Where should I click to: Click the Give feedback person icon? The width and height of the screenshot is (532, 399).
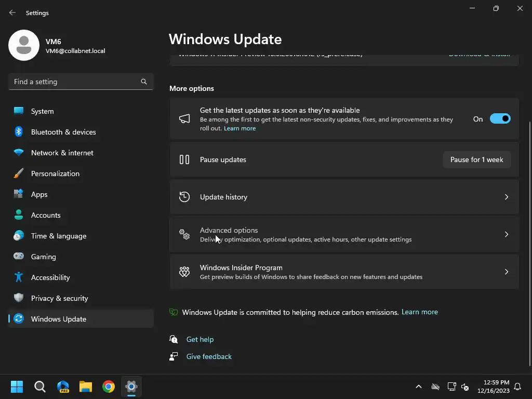(x=174, y=356)
